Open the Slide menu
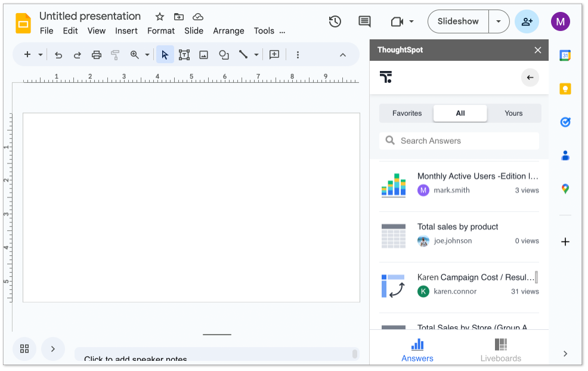 click(194, 30)
